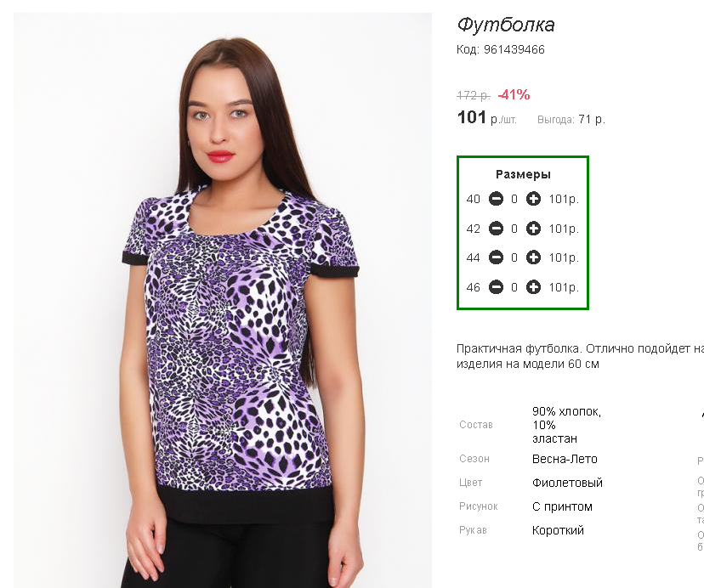Decrease quantity for size 42
Image resolution: width=704 pixels, height=588 pixels.
pyautogui.click(x=496, y=229)
